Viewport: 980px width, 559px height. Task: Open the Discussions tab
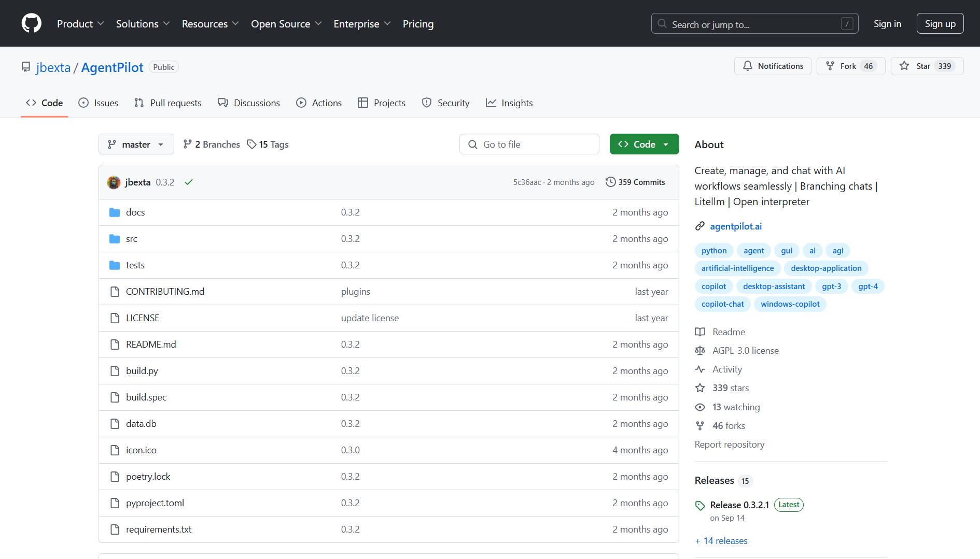pos(249,103)
